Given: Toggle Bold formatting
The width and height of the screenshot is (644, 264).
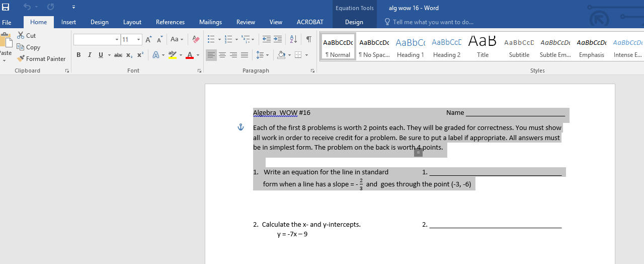Looking at the screenshot, I should [78, 55].
